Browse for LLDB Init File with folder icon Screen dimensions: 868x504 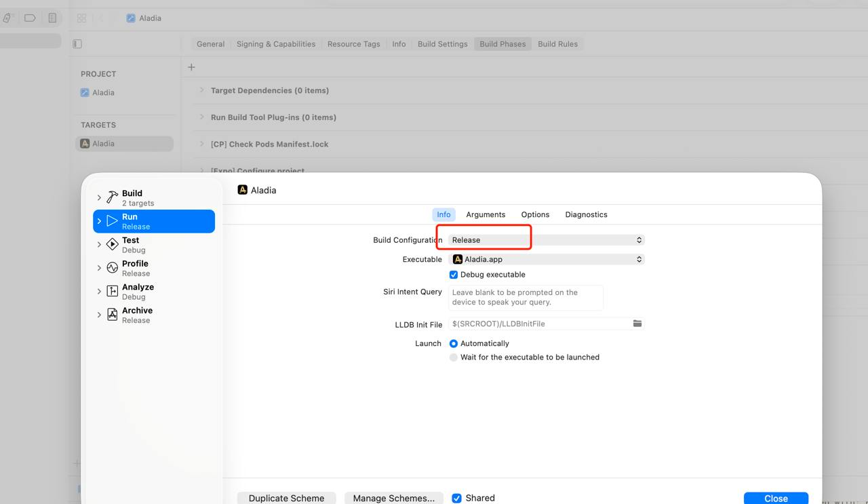coord(637,324)
